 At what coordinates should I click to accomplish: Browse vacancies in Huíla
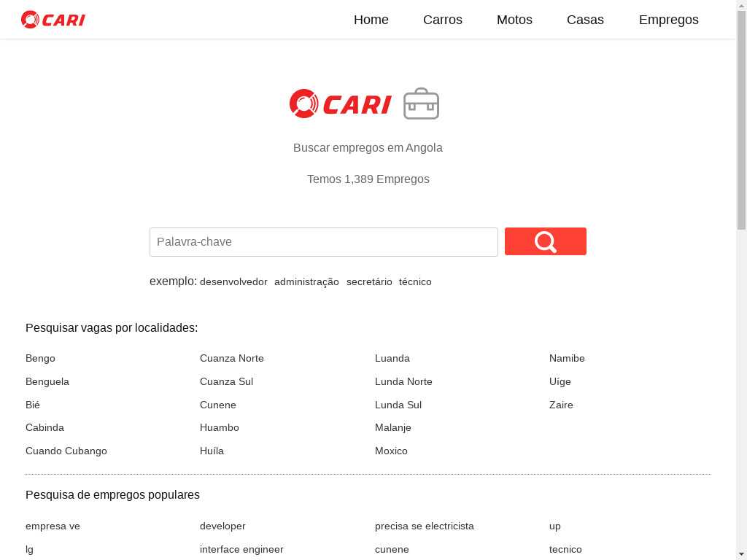coord(212,451)
